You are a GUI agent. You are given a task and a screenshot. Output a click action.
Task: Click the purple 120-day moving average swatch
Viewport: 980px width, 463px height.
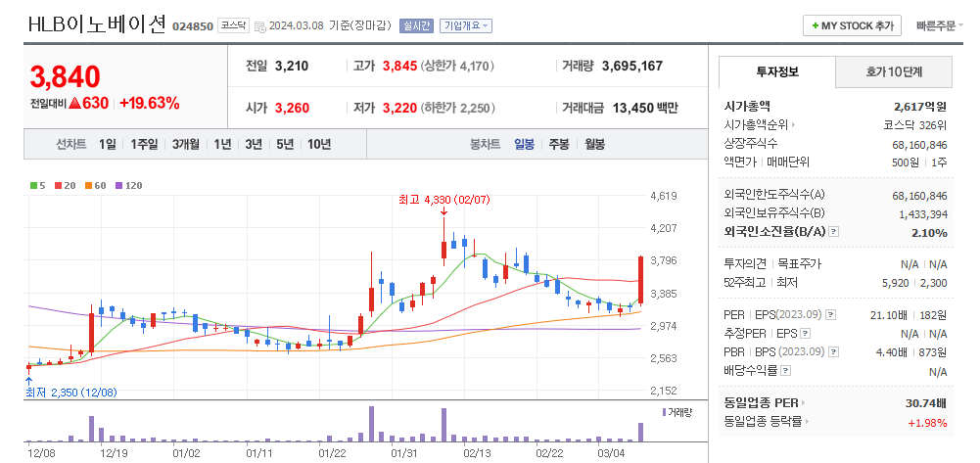click(118, 186)
